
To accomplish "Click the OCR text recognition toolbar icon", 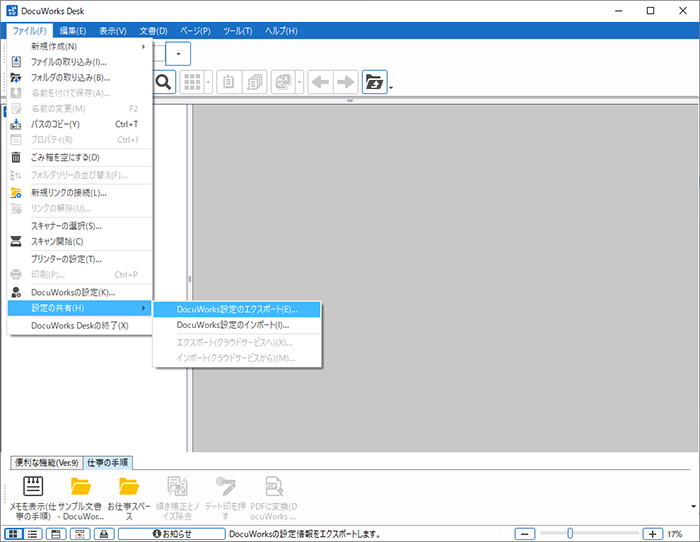I will pyautogui.click(x=283, y=82).
